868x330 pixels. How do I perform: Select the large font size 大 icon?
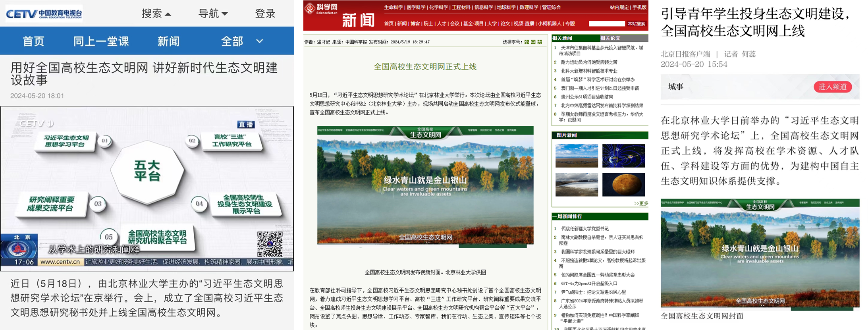point(540,42)
